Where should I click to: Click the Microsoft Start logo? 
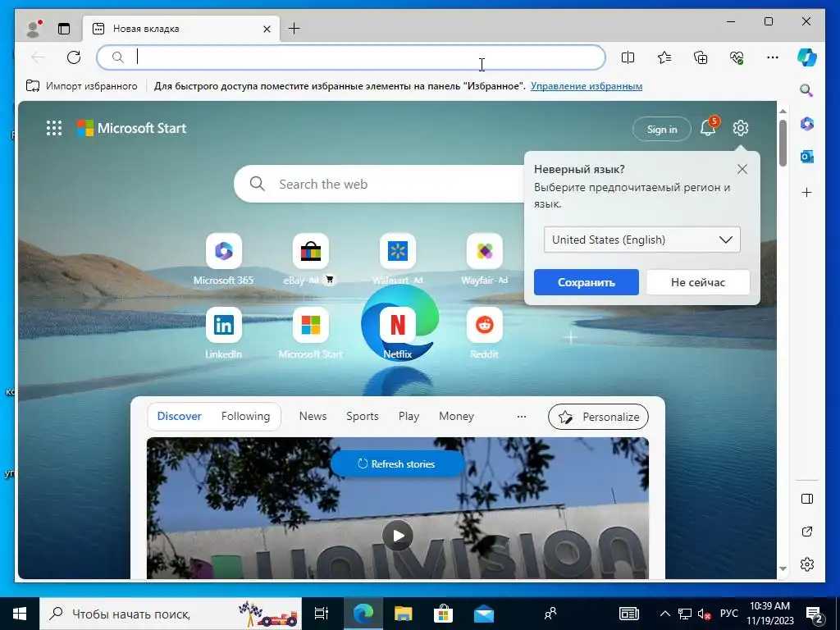click(132, 128)
